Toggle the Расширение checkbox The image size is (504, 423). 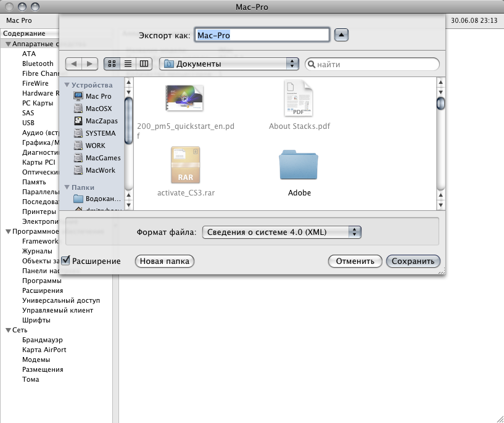click(x=65, y=260)
